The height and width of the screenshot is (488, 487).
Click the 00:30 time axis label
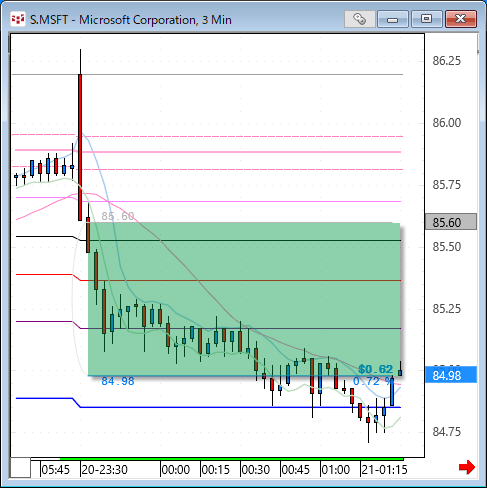pyautogui.click(x=256, y=470)
